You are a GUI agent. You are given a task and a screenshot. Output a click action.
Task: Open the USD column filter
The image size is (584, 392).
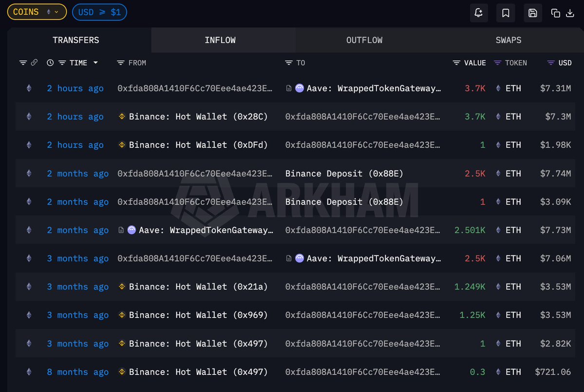(550, 62)
